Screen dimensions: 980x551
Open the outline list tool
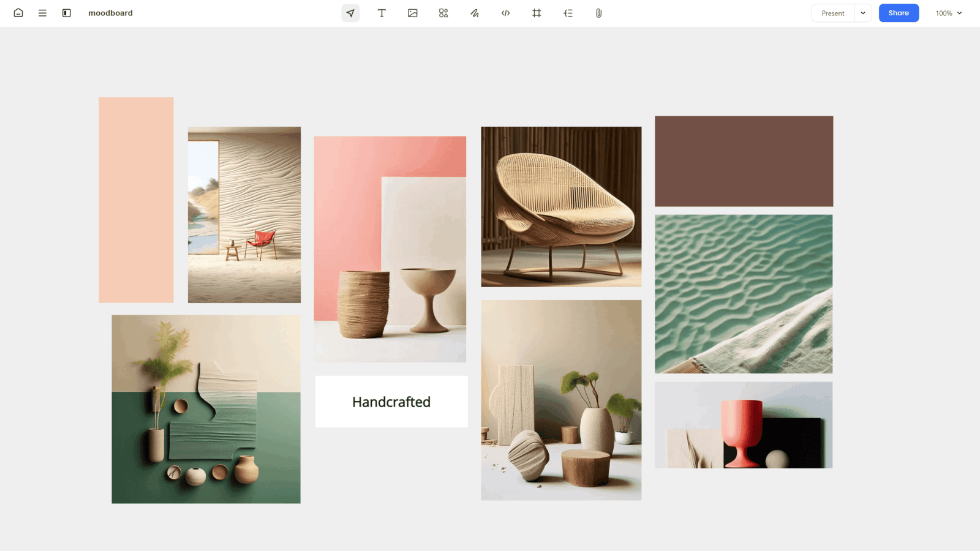(x=568, y=13)
